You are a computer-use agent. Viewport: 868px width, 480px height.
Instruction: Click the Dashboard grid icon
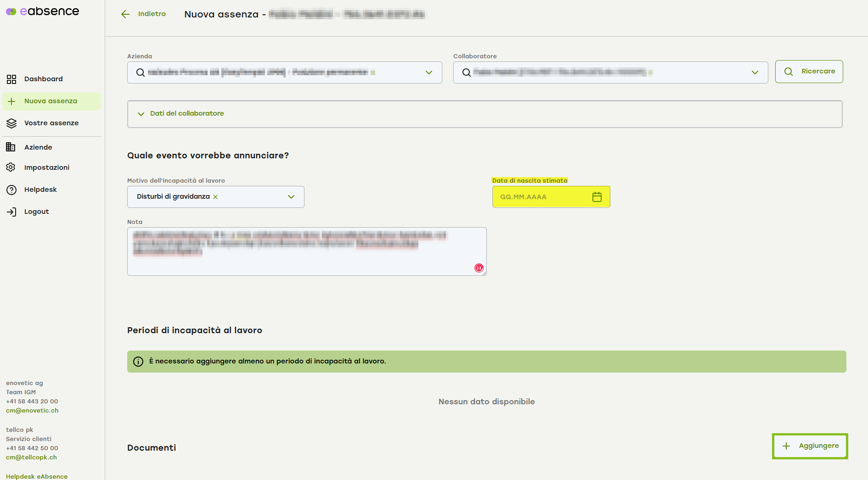(11, 79)
